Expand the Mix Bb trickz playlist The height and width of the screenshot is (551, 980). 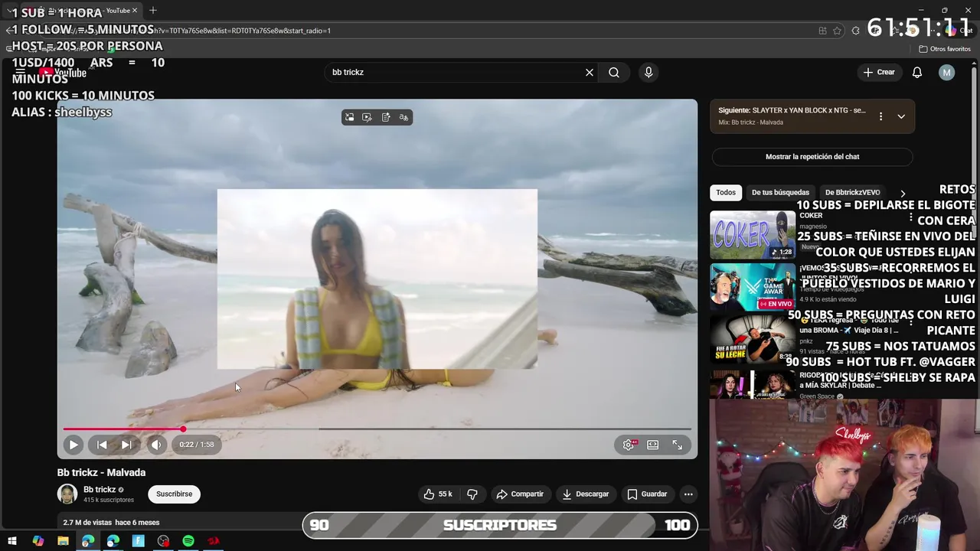click(x=901, y=116)
